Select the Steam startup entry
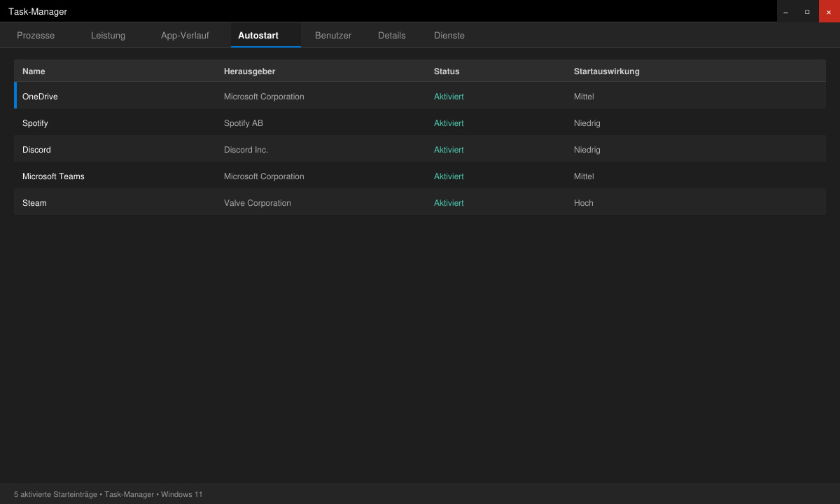This screenshot has width=840, height=504. coord(420,202)
